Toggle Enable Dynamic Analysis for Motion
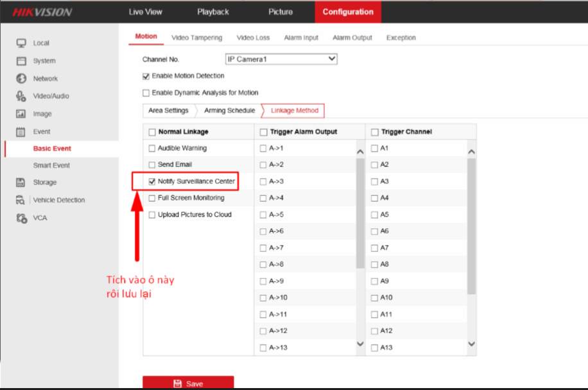Screen dimensions: 588x390 click(x=146, y=93)
